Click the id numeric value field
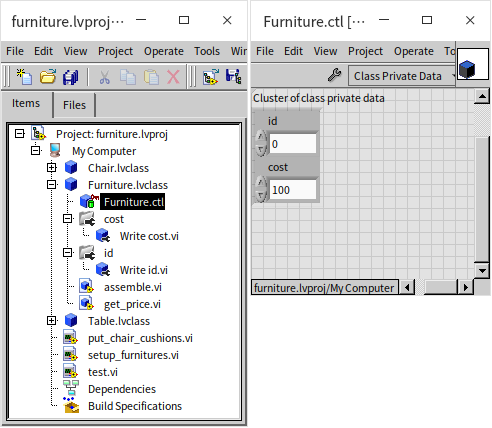Image resolution: width=492 pixels, height=428 pixels. tap(293, 144)
